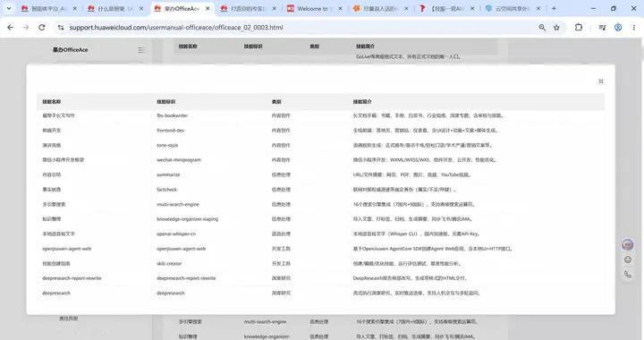644x340 pixels.
Task: Select the tone-style cell
Action: 167,145
